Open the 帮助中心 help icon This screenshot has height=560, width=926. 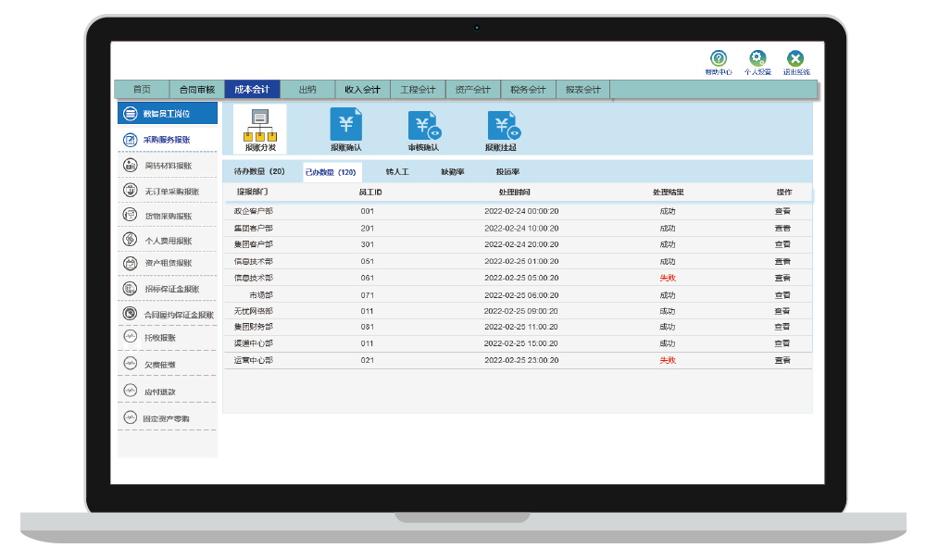[x=719, y=59]
